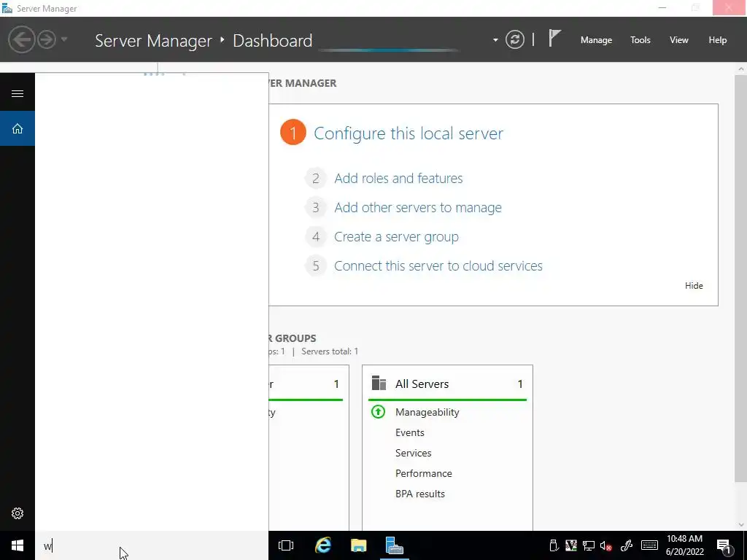Select the Home icon in search sidebar
The image size is (747, 560).
click(x=18, y=128)
